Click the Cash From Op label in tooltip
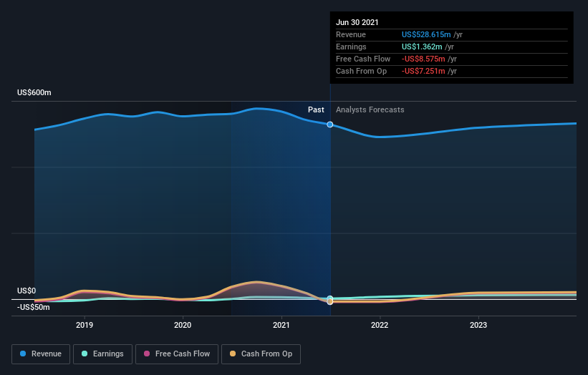588x375 pixels. pyautogui.click(x=362, y=71)
